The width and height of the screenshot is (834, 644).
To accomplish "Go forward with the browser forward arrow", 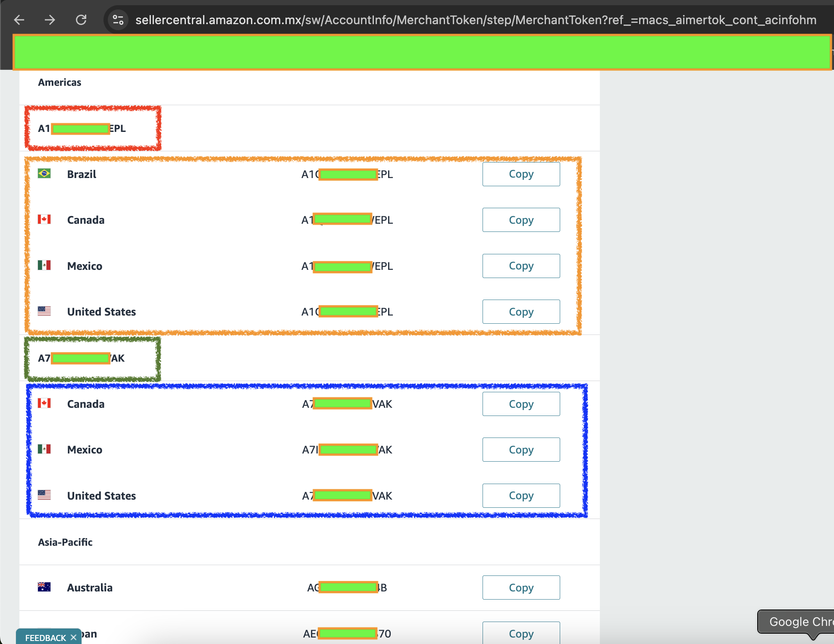I will (50, 20).
